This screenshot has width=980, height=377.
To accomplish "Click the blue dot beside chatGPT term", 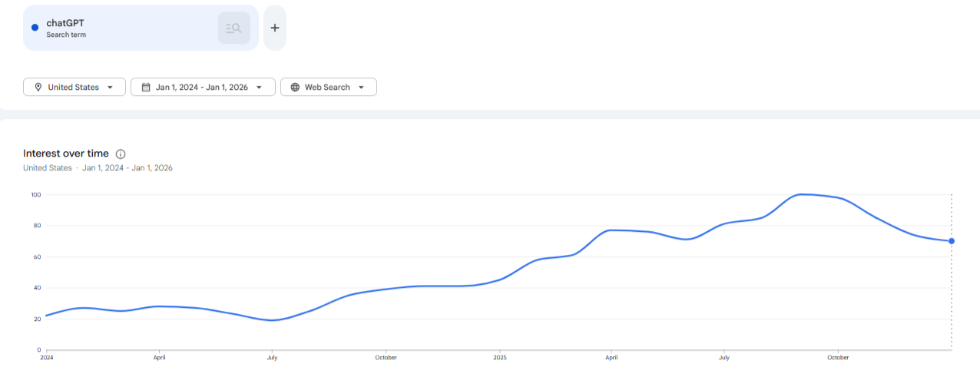I will (x=35, y=28).
